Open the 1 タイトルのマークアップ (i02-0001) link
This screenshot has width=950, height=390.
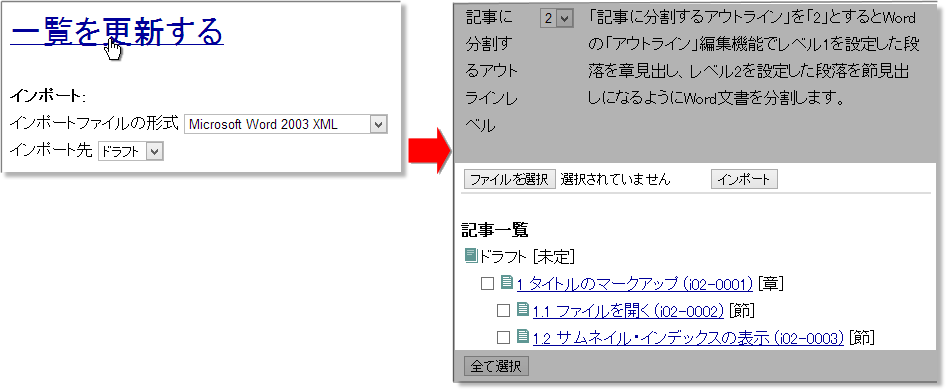635,283
